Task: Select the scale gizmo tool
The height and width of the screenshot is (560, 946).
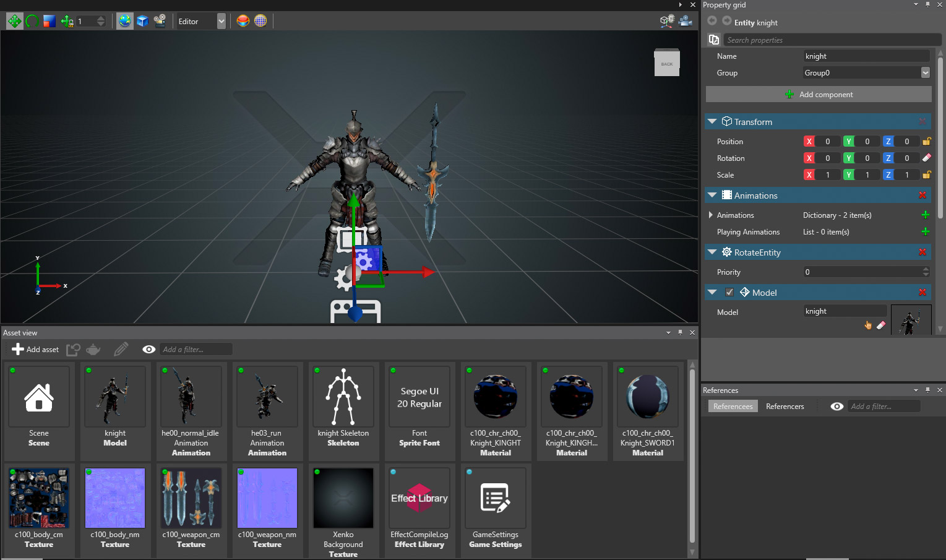Action: [49, 21]
